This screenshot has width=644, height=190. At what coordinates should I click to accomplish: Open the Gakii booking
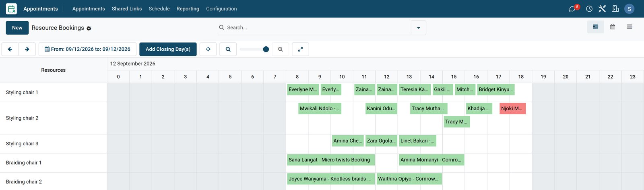(x=443, y=90)
